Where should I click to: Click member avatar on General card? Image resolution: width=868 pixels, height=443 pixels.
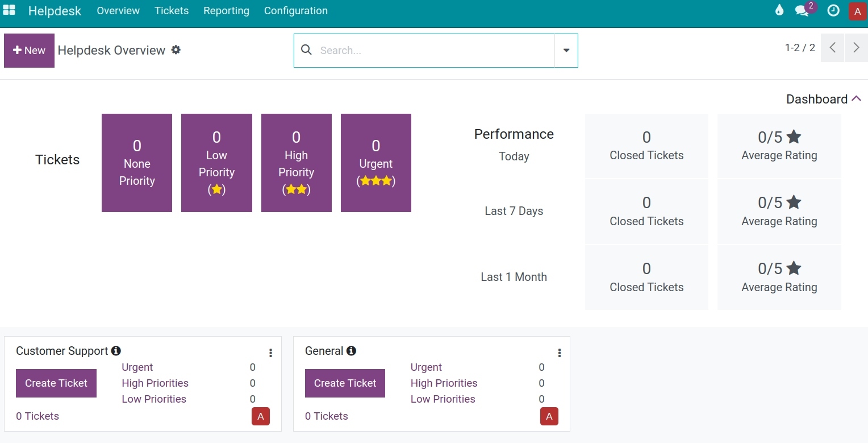(549, 416)
